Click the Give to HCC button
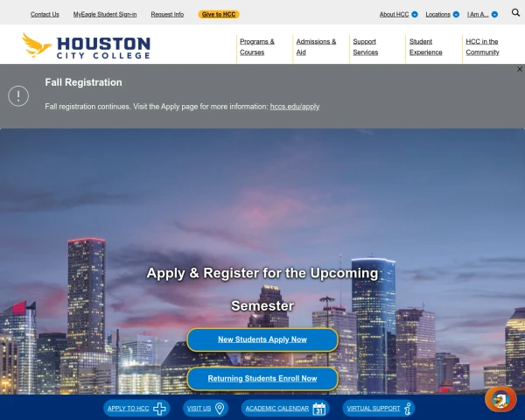The image size is (525, 420). [219, 14]
